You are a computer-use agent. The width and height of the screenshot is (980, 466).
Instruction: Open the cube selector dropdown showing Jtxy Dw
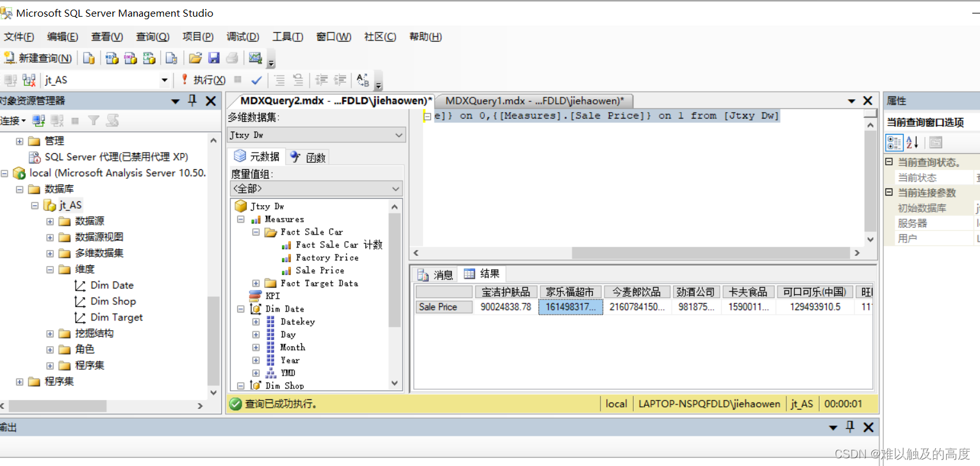point(317,135)
